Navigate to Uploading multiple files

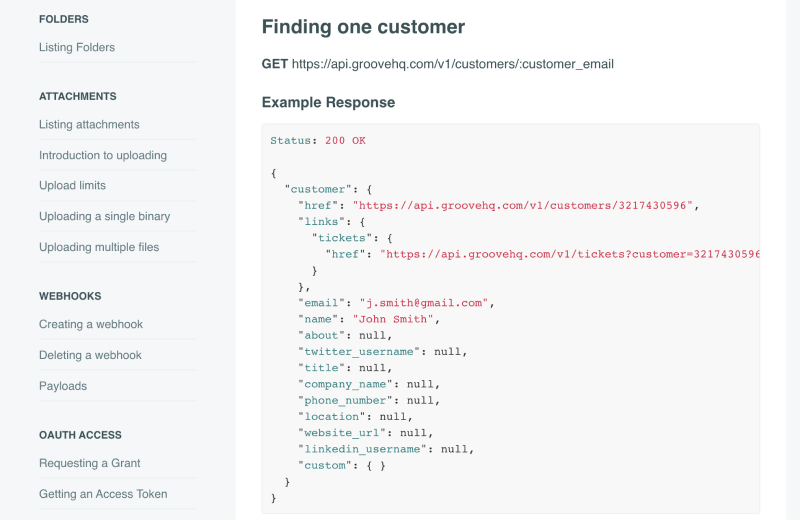click(99, 247)
